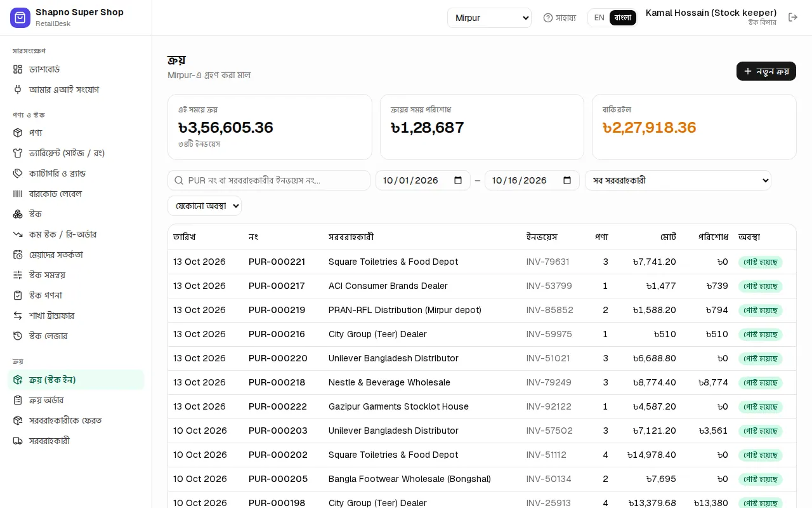Navigate to সরবরাহকারীকে ফেরত
Image resolution: width=812 pixels, height=508 pixels.
point(76,420)
